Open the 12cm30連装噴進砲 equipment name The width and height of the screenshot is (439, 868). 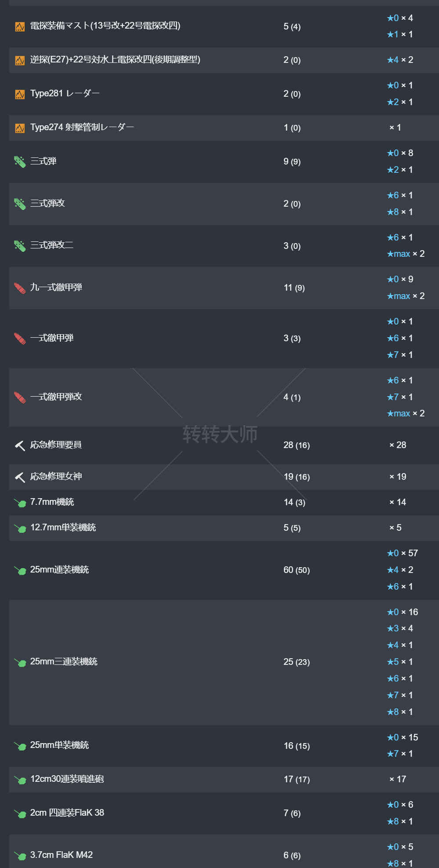(x=67, y=779)
